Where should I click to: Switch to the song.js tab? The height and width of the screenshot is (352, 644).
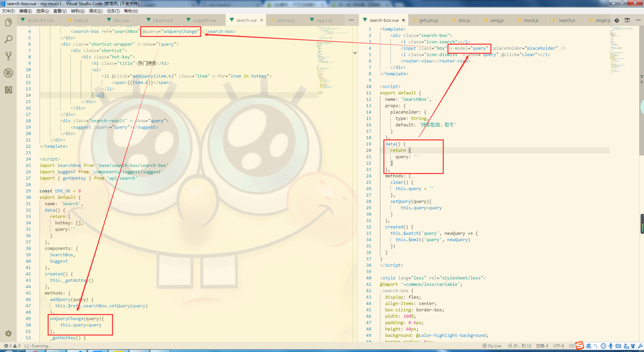pos(497,20)
